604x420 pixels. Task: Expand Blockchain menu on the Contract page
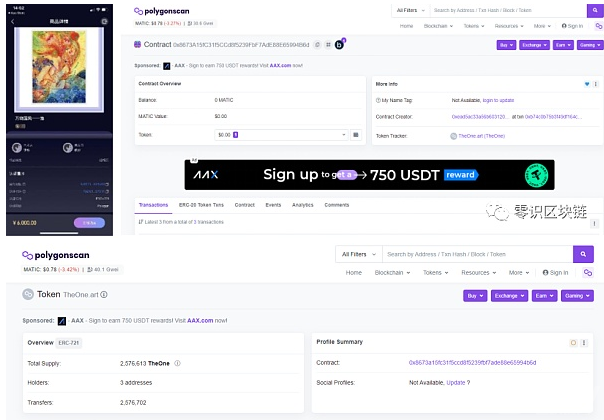point(438,26)
